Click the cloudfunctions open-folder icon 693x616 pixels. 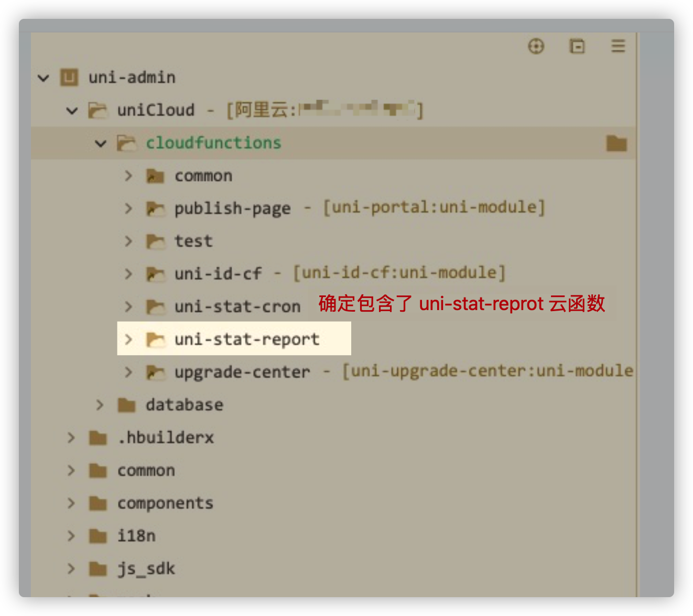(x=126, y=143)
